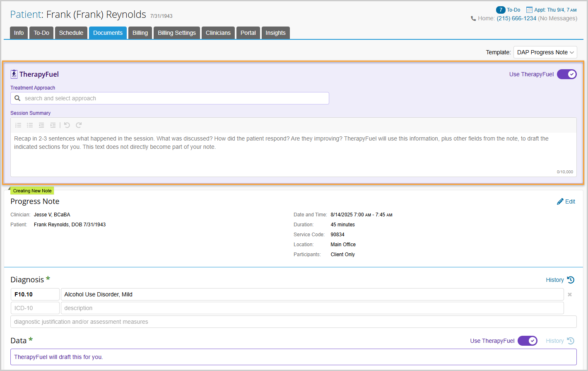Click the Patient link in the page header
Image resolution: width=588 pixels, height=371 pixels.
point(26,15)
